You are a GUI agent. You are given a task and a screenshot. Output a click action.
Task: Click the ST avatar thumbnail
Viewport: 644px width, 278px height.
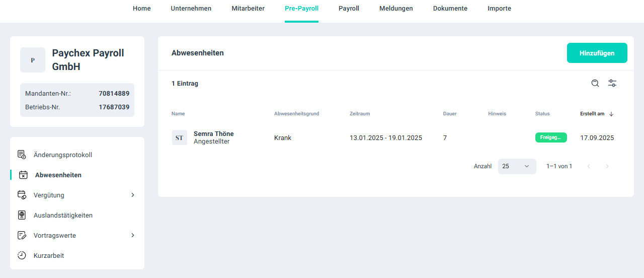pos(180,137)
